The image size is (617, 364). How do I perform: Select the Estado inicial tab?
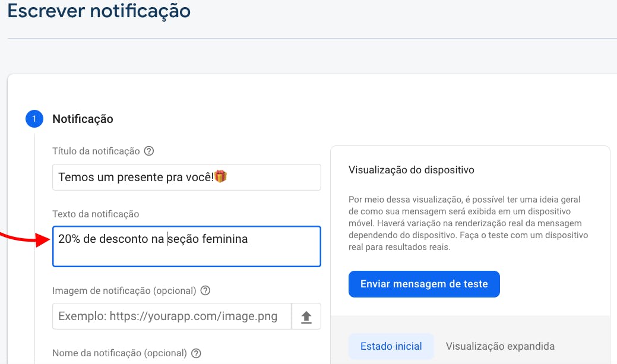point(391,346)
